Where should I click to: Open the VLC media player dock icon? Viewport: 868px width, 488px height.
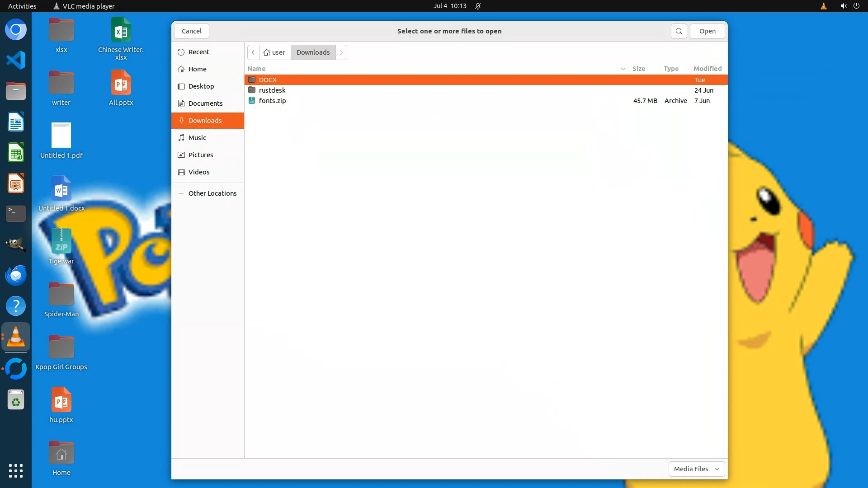(x=16, y=337)
